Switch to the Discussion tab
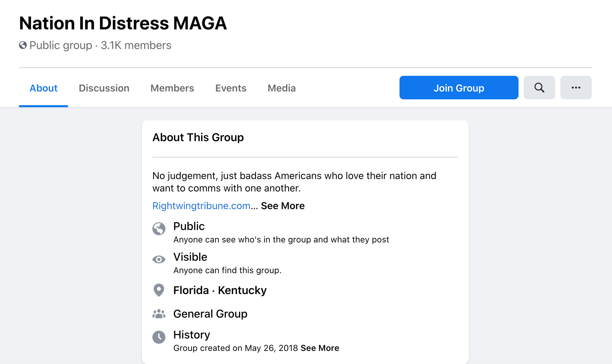This screenshot has width=612, height=364. click(104, 88)
